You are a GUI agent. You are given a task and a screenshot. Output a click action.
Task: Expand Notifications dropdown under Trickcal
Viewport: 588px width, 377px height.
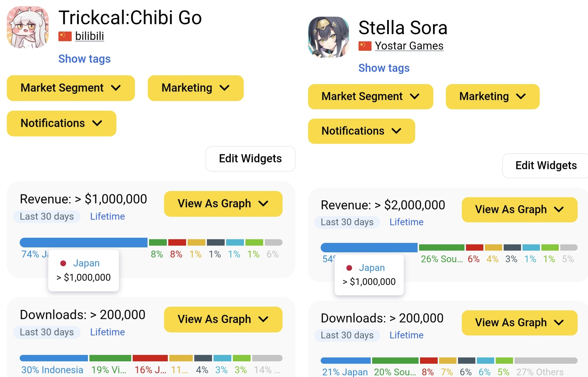point(61,123)
